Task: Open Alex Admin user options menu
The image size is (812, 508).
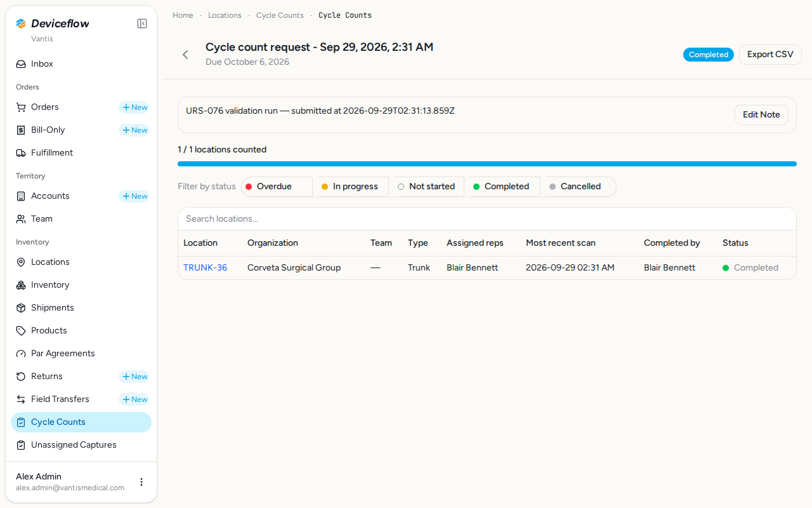Action: (x=141, y=482)
